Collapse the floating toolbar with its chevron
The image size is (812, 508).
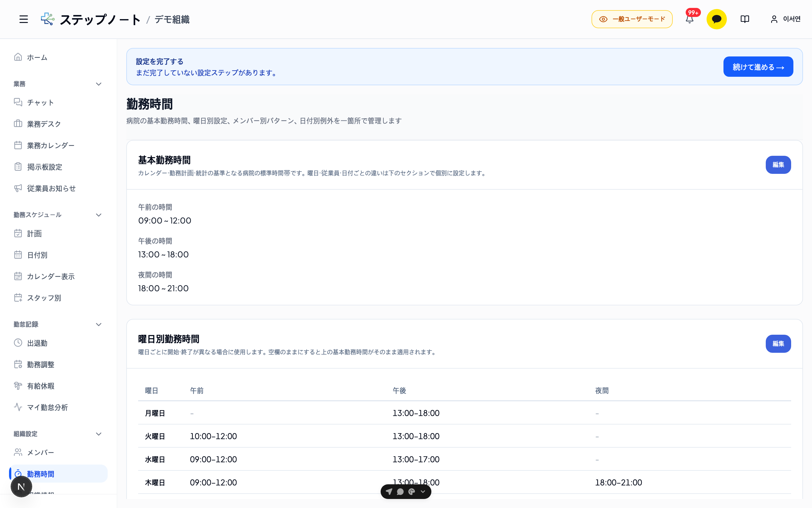tap(423, 492)
